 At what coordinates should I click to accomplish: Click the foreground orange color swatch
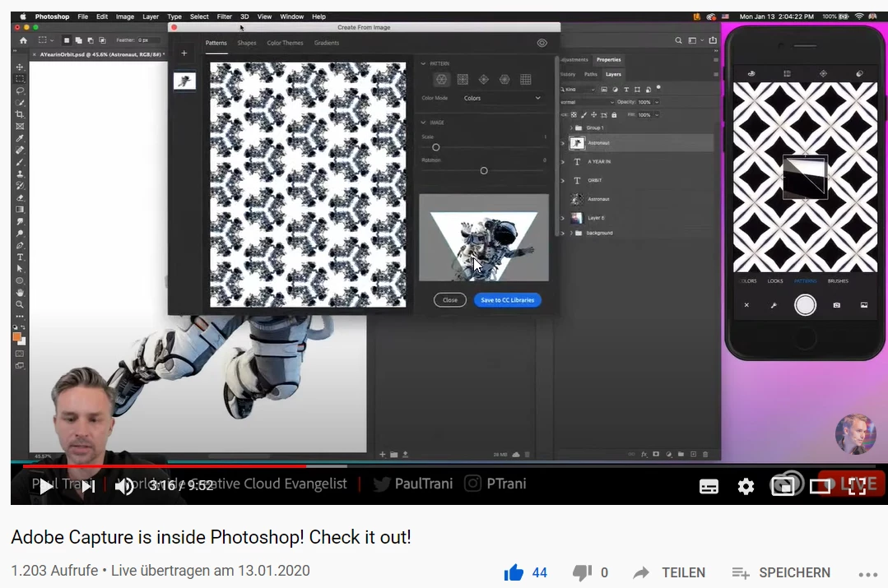[17, 336]
